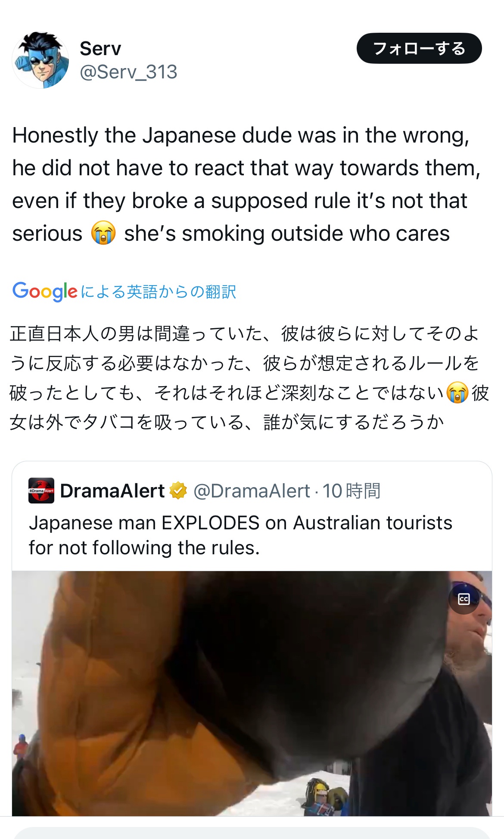Click the 10時間 timestamp
Image resolution: width=504 pixels, height=839 pixels.
coord(352,491)
